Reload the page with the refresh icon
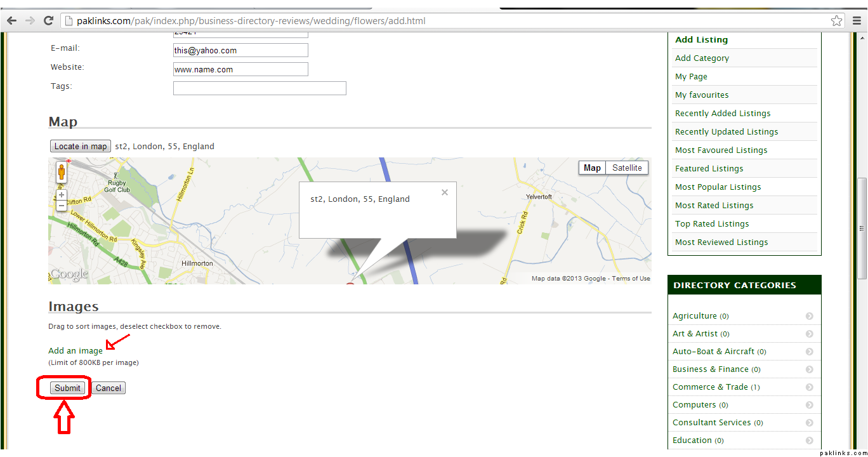The image size is (868, 457). pyautogui.click(x=48, y=21)
